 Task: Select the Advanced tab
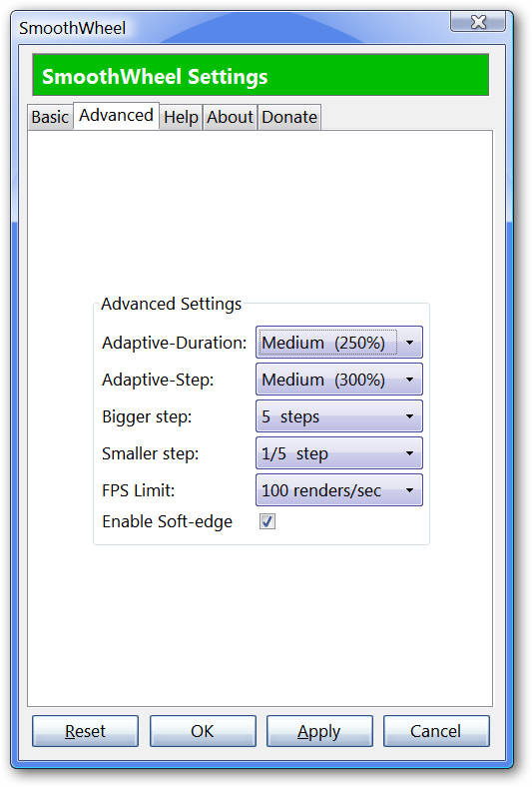[x=117, y=116]
